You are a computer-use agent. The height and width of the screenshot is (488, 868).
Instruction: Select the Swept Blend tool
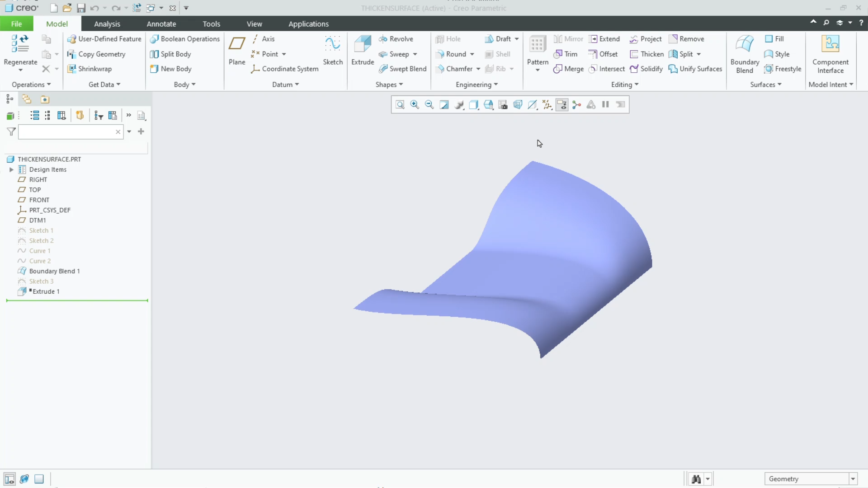coord(402,69)
